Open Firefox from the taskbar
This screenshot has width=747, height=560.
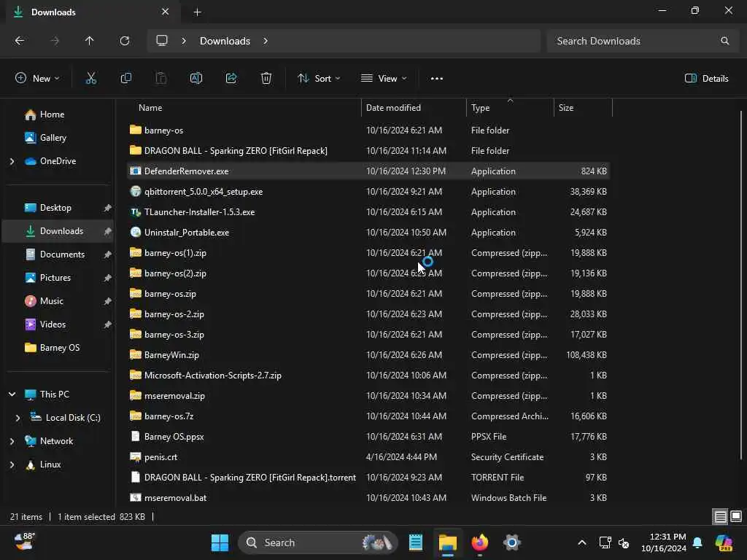click(480, 542)
